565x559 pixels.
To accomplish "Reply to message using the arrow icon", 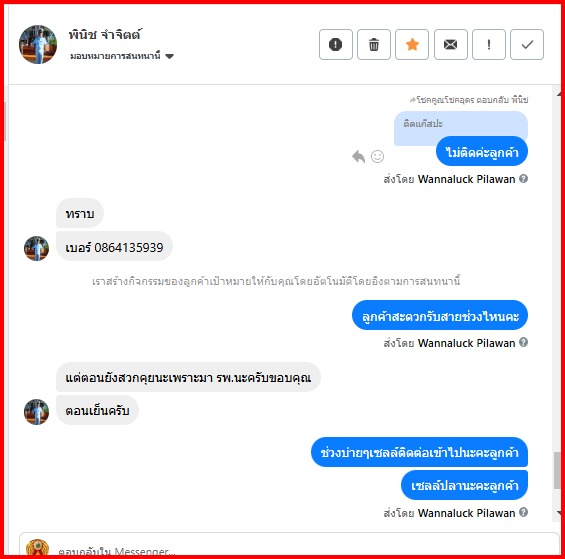I will pyautogui.click(x=359, y=156).
